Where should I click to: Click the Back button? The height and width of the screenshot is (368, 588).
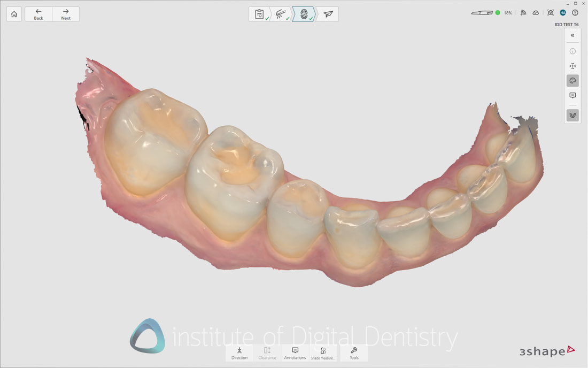38,14
